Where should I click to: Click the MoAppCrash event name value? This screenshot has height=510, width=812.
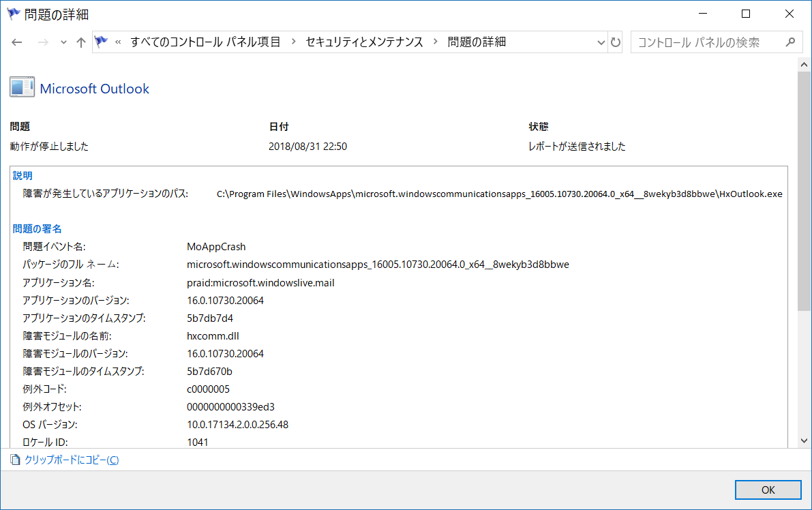(x=216, y=247)
